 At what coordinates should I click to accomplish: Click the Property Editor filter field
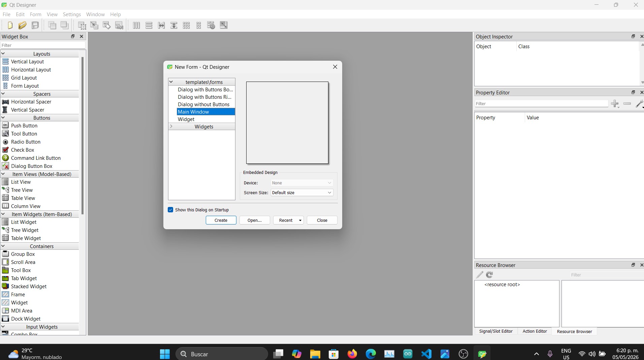542,104
